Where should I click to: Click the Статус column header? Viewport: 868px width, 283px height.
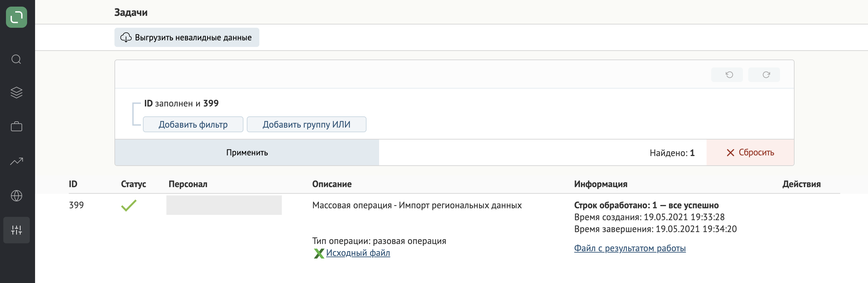133,184
